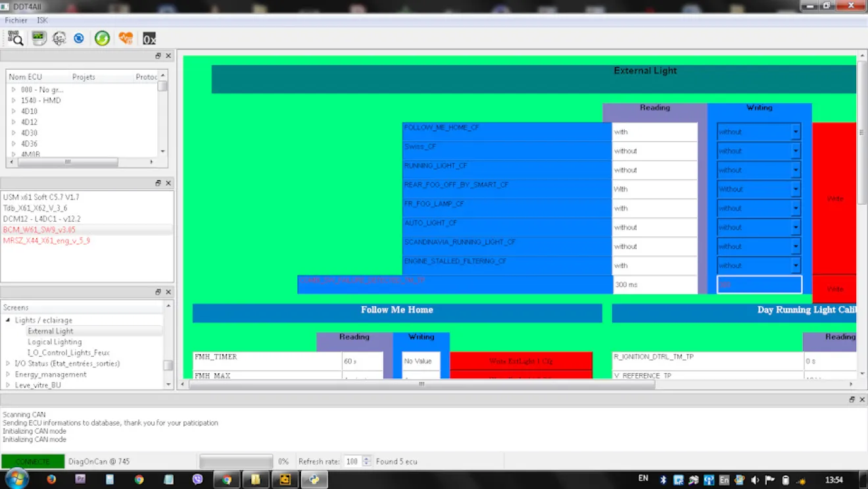Select the I_O_Control_Lights_Feux screen
Viewport: 868px width, 489px height.
click(x=68, y=353)
